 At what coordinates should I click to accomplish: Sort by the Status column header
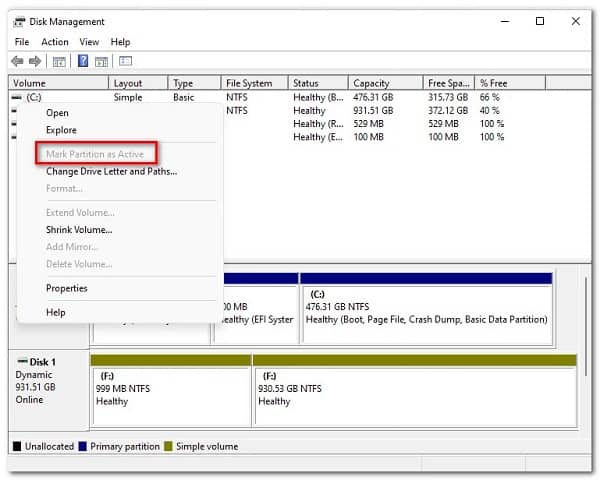(318, 83)
